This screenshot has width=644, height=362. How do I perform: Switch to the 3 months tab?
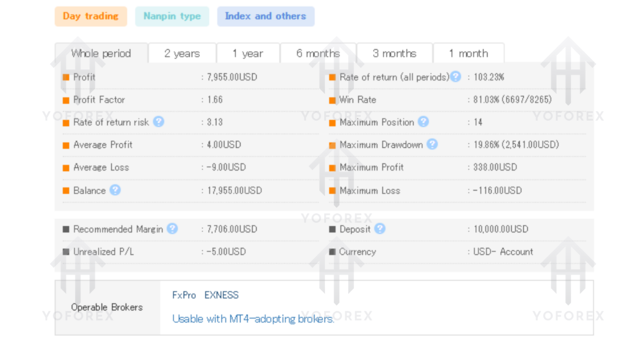tap(394, 53)
